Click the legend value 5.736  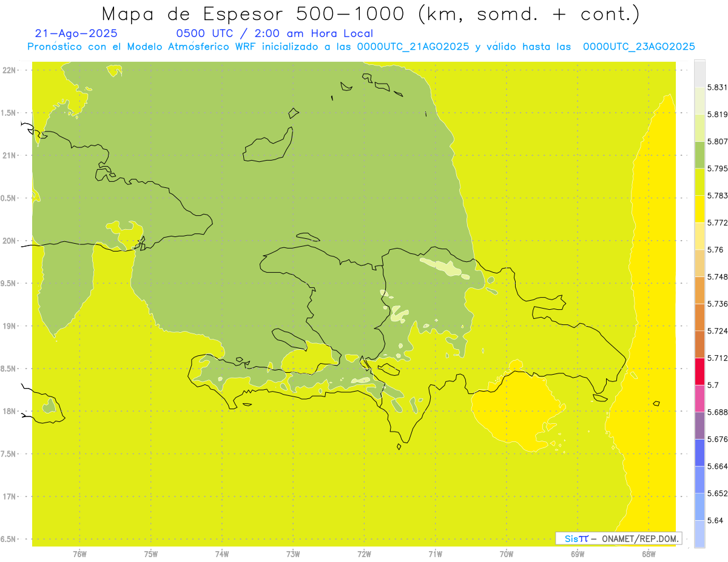718,304
